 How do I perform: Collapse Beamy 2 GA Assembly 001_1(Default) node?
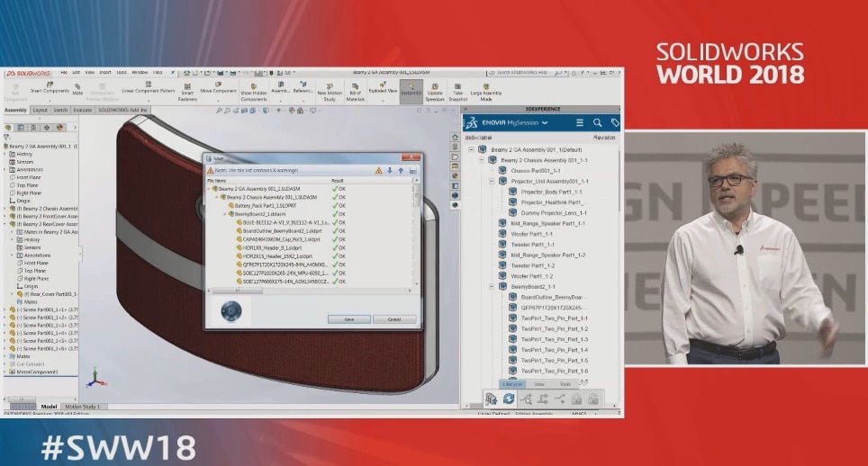click(471, 150)
